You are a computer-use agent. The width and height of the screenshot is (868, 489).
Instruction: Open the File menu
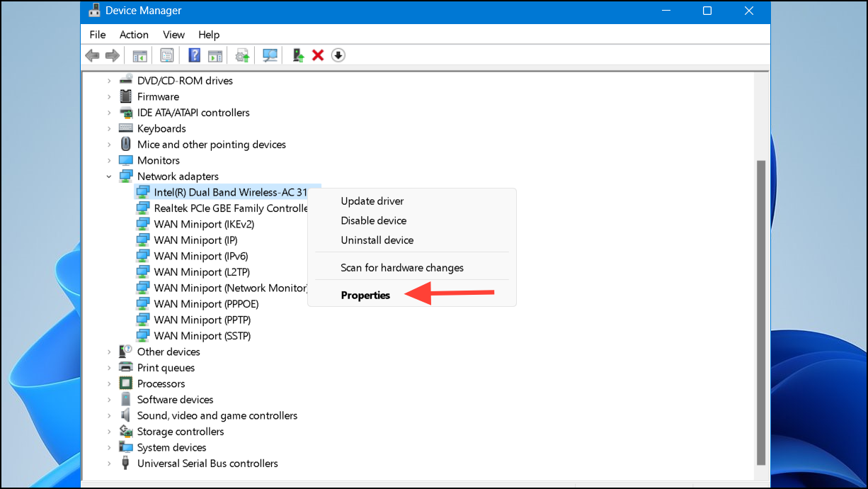point(98,35)
